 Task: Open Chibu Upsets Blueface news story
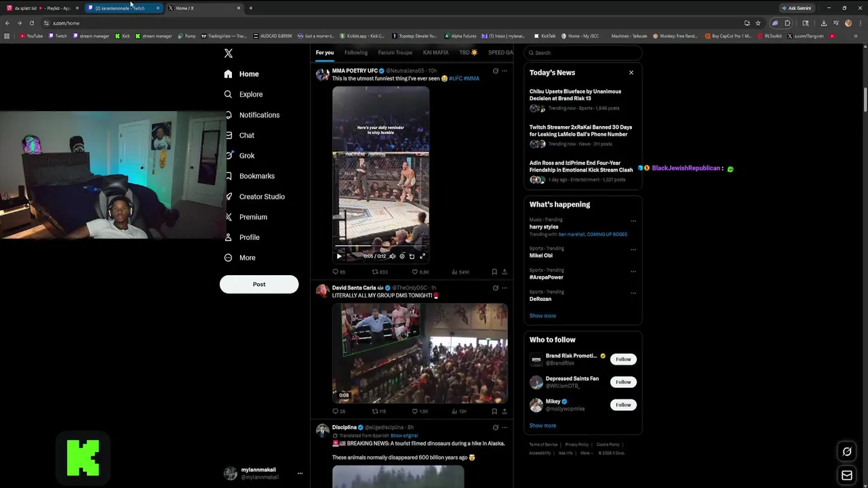(x=575, y=95)
